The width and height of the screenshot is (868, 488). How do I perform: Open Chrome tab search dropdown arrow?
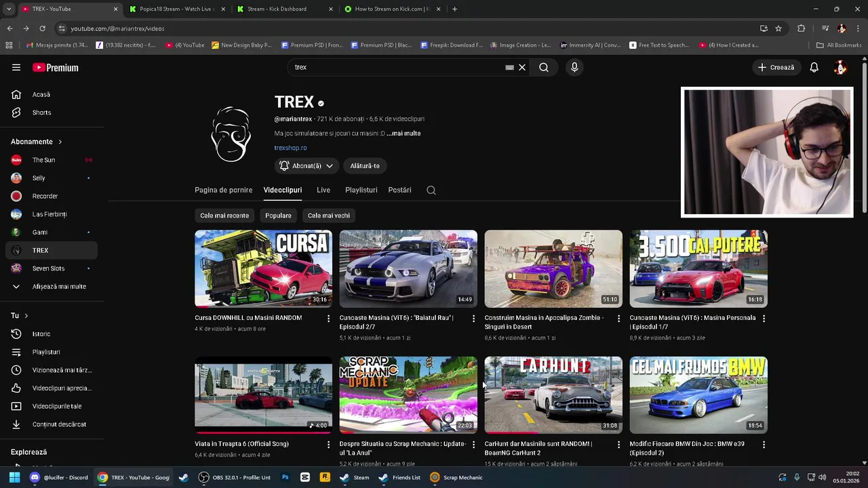pyautogui.click(x=9, y=9)
